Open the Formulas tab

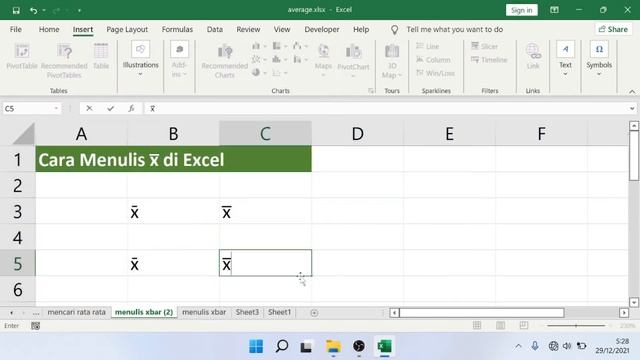177,29
